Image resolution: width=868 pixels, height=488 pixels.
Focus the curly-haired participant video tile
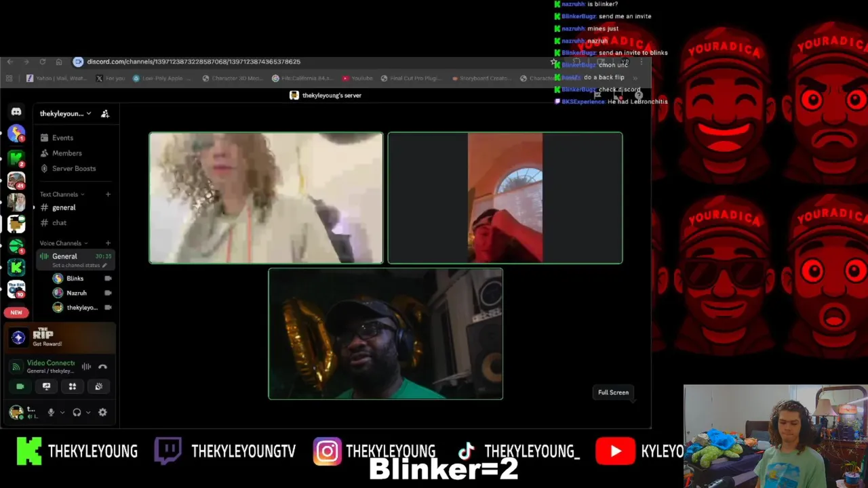pos(266,198)
